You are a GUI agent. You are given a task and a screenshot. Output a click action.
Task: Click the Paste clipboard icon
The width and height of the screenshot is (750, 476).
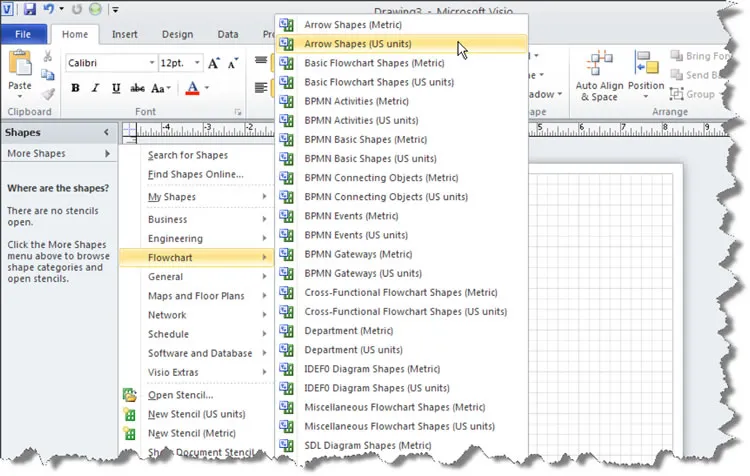(20, 63)
